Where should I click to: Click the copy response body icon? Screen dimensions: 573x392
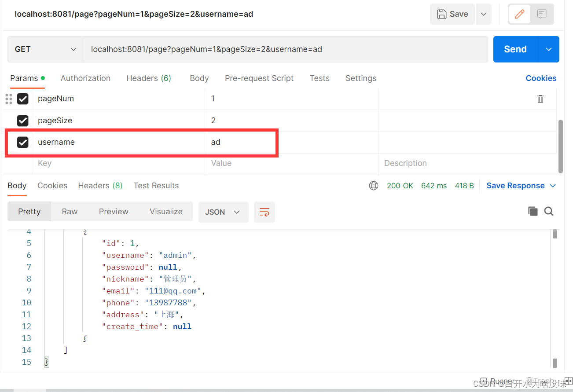pyautogui.click(x=533, y=211)
